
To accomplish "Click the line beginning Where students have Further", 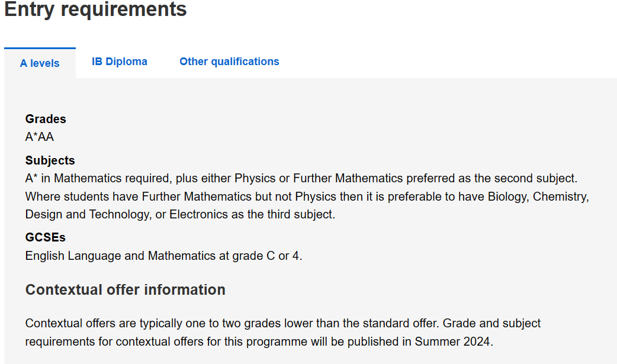I will tap(307, 197).
